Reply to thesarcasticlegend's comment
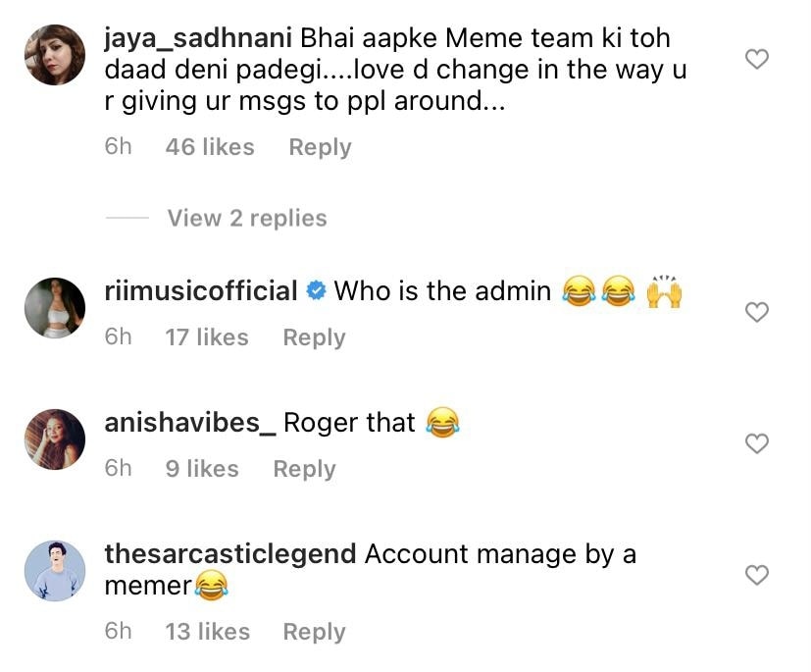The image size is (811, 672). (x=314, y=632)
